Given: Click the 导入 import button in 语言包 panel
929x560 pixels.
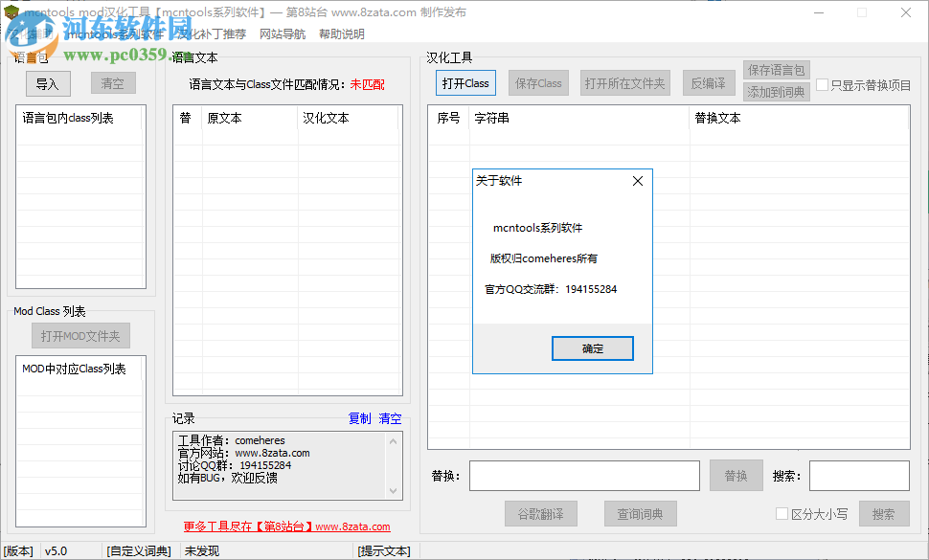Looking at the screenshot, I should pyautogui.click(x=47, y=83).
